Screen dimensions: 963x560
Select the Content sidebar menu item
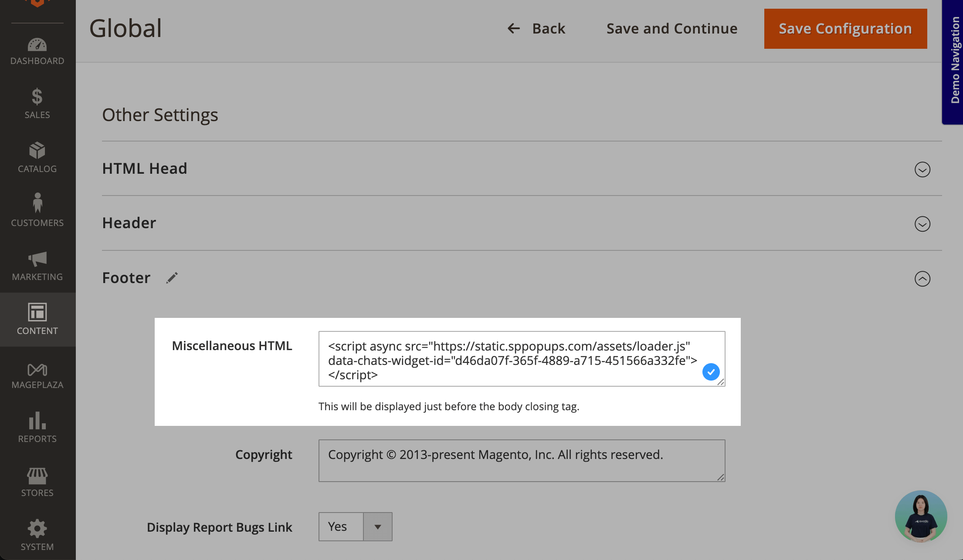click(x=37, y=319)
